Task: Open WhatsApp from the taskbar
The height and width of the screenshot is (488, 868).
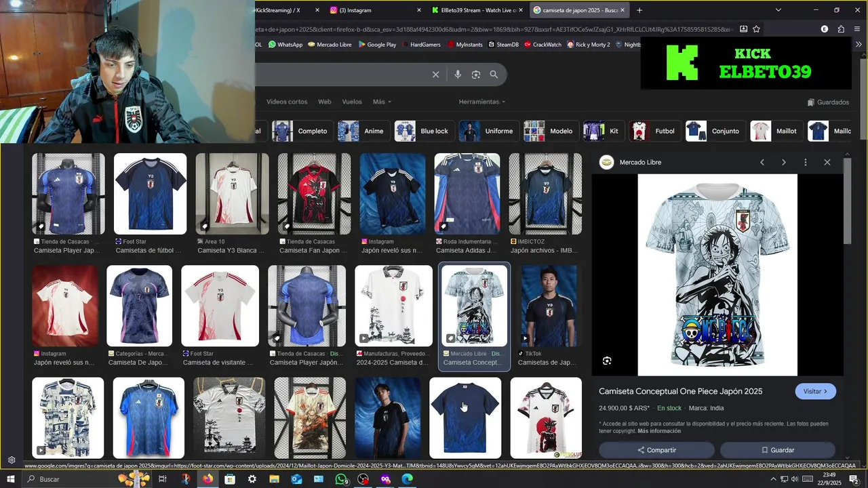Action: [341, 479]
